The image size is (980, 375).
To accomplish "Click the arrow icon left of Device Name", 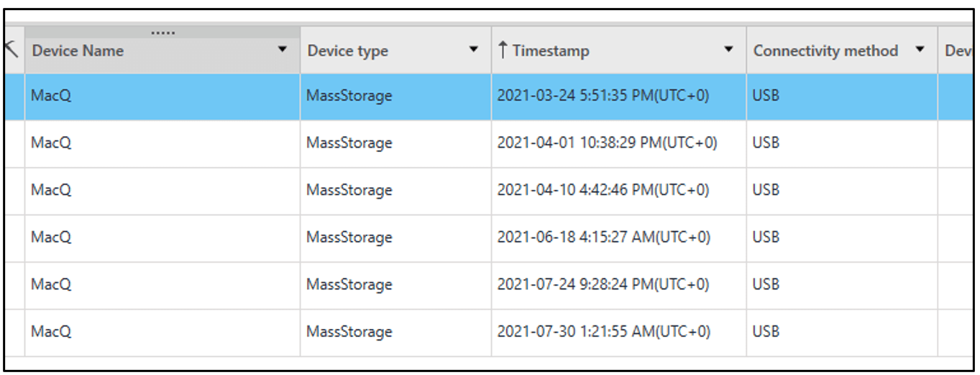I will point(11,48).
